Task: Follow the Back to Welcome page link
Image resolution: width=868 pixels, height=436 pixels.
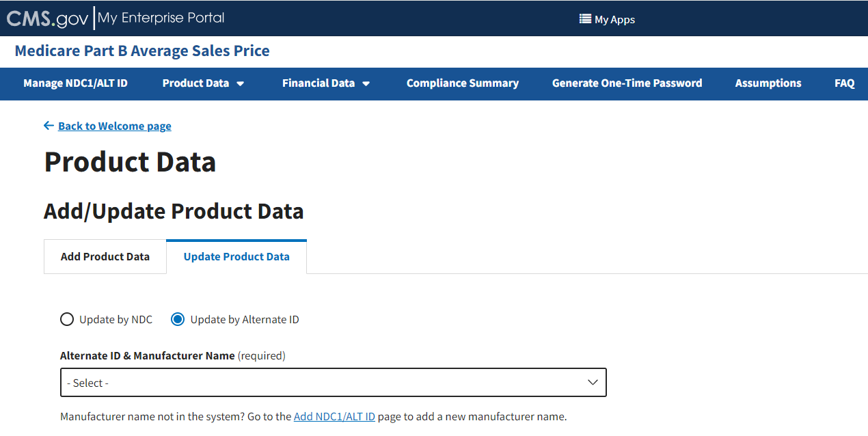Action: click(x=114, y=126)
